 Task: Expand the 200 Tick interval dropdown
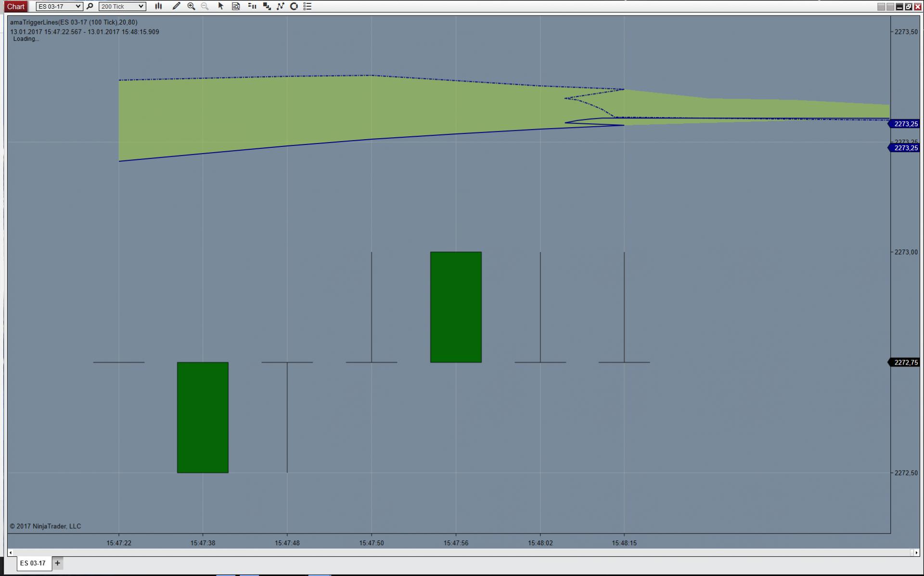click(141, 6)
